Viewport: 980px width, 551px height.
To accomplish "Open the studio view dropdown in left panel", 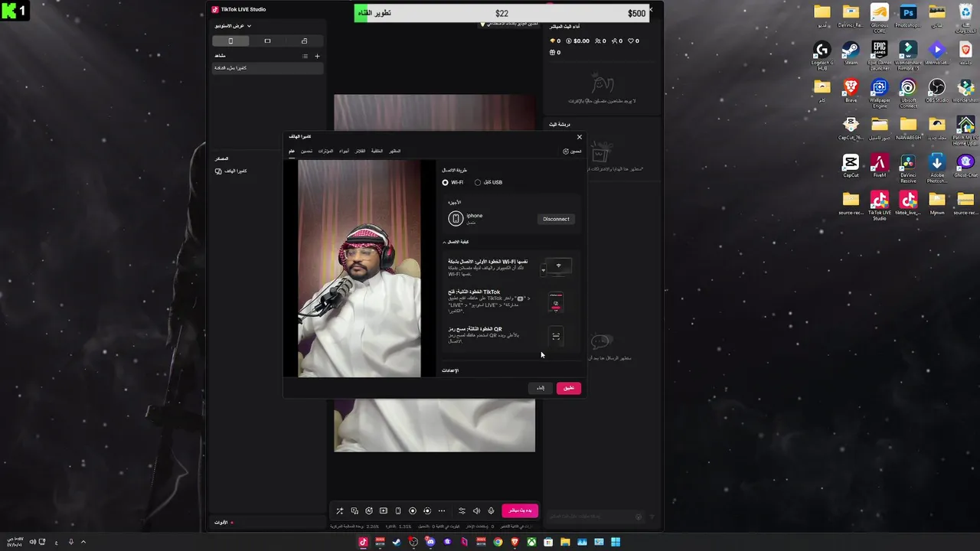I will [233, 26].
